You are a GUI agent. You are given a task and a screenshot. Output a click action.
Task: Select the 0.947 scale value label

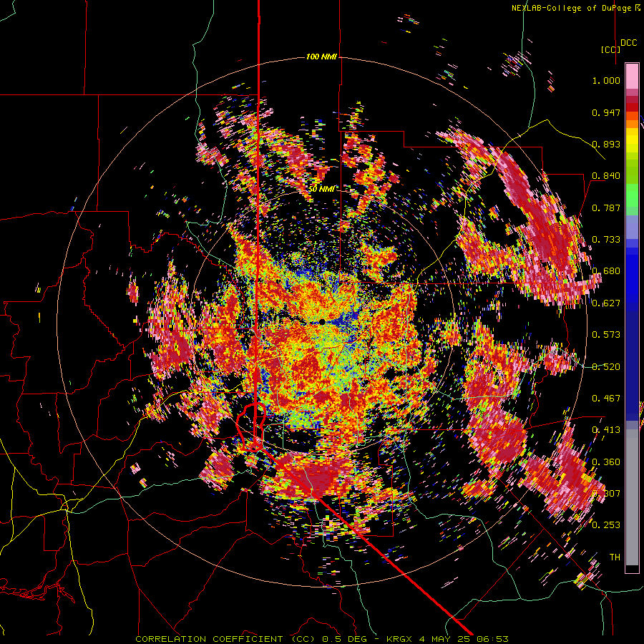[606, 112]
